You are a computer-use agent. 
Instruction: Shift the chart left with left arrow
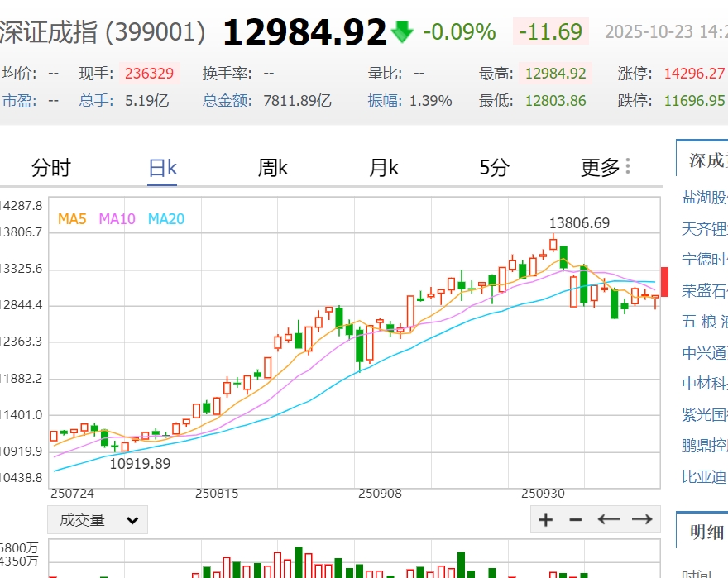[609, 519]
